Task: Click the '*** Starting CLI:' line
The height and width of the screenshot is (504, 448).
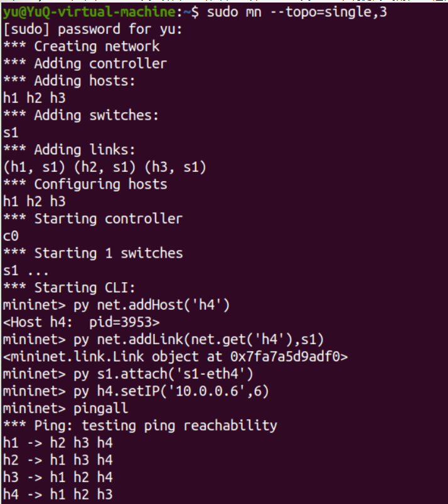Action: pyautogui.click(x=70, y=288)
